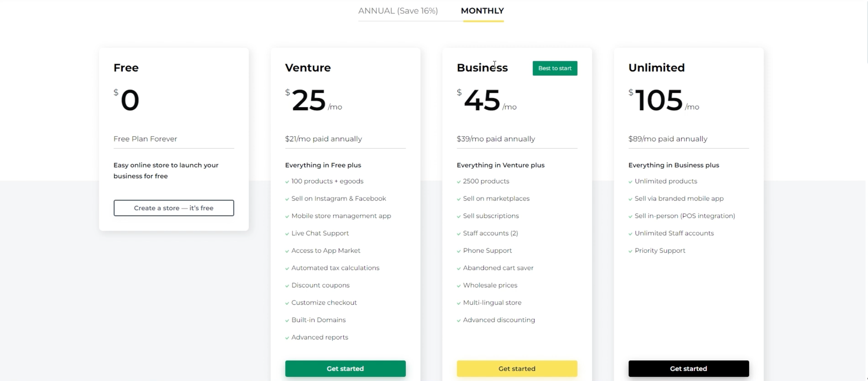Image resolution: width=868 pixels, height=381 pixels.
Task: Click the yellow Get started button for Business
Action: (516, 368)
